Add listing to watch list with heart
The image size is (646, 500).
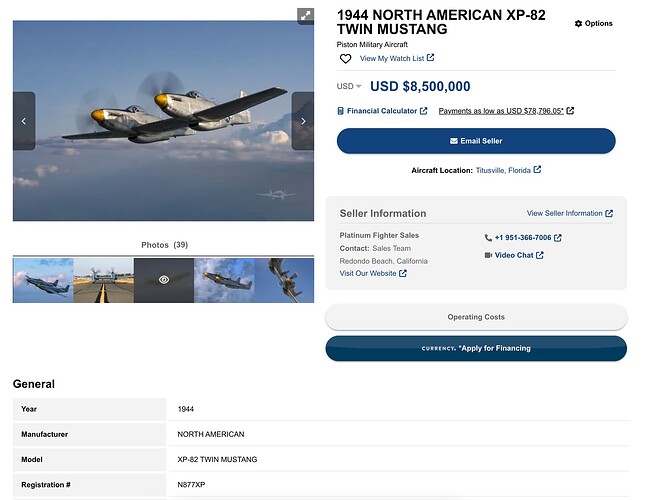coord(345,59)
